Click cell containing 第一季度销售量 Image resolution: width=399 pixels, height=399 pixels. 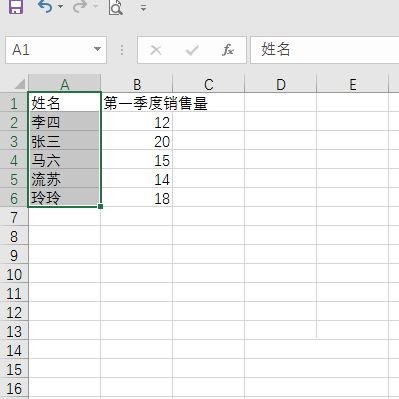click(x=137, y=103)
